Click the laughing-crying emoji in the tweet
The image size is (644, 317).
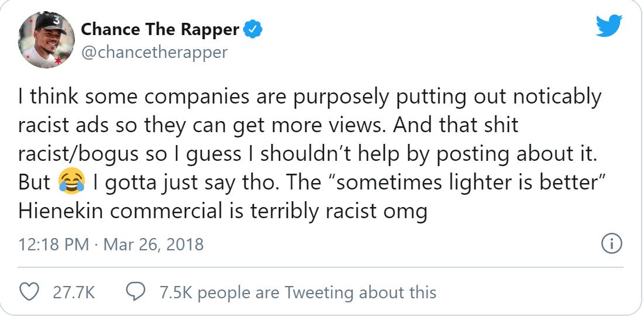tap(71, 182)
